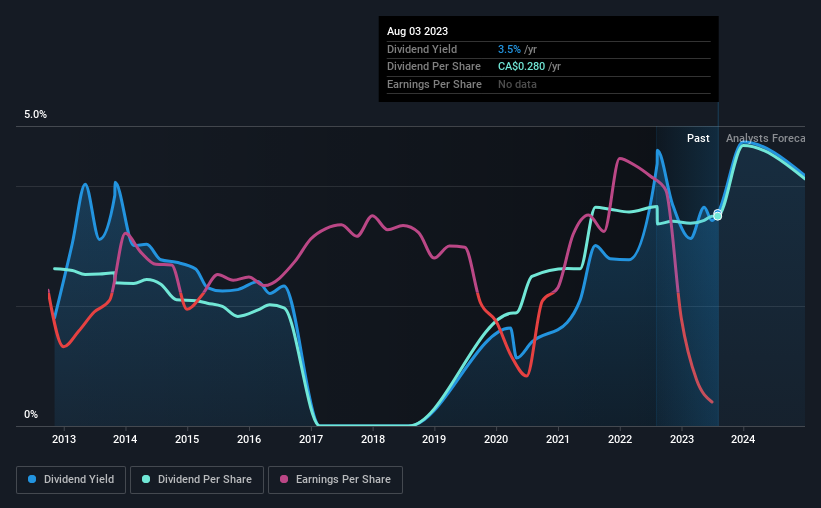Viewport: 821px width, 508px height.
Task: Select the 2023 year label on axis
Action: pos(682,439)
